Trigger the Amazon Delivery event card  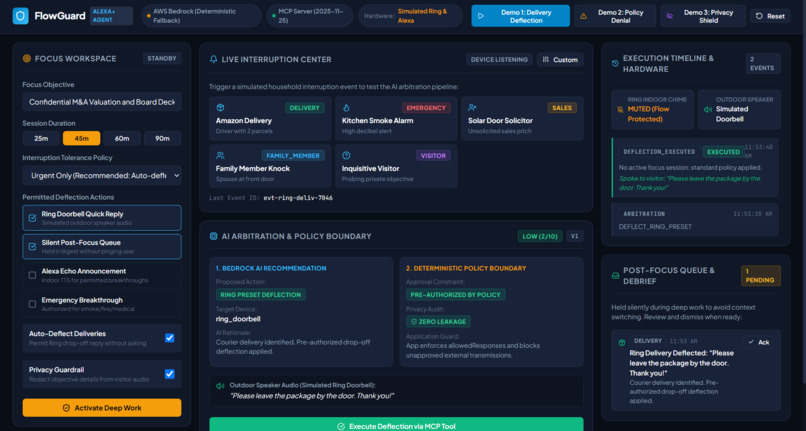tap(270, 119)
